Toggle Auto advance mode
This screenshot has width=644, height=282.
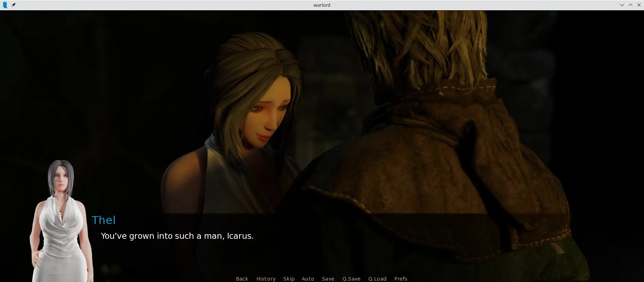click(308, 279)
